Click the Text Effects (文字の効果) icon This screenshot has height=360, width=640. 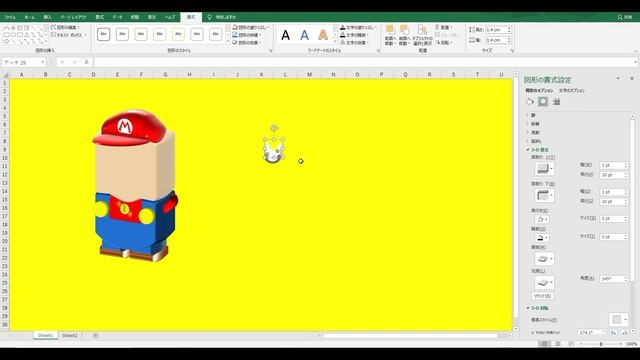[x=343, y=42]
